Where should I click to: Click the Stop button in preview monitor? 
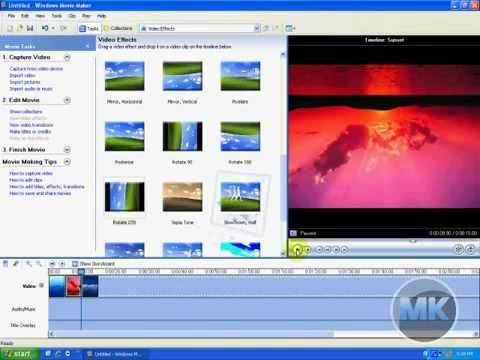(x=308, y=249)
